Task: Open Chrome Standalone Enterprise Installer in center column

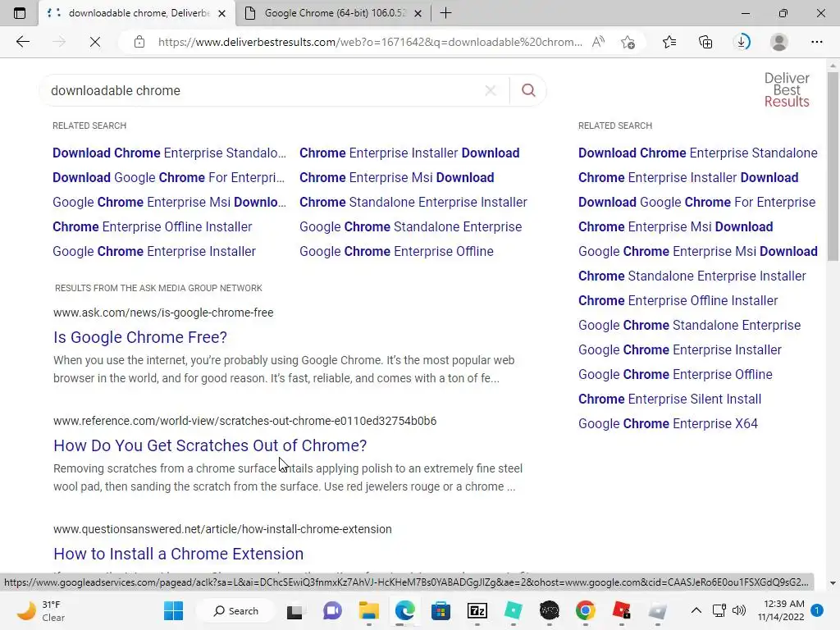Action: (413, 203)
